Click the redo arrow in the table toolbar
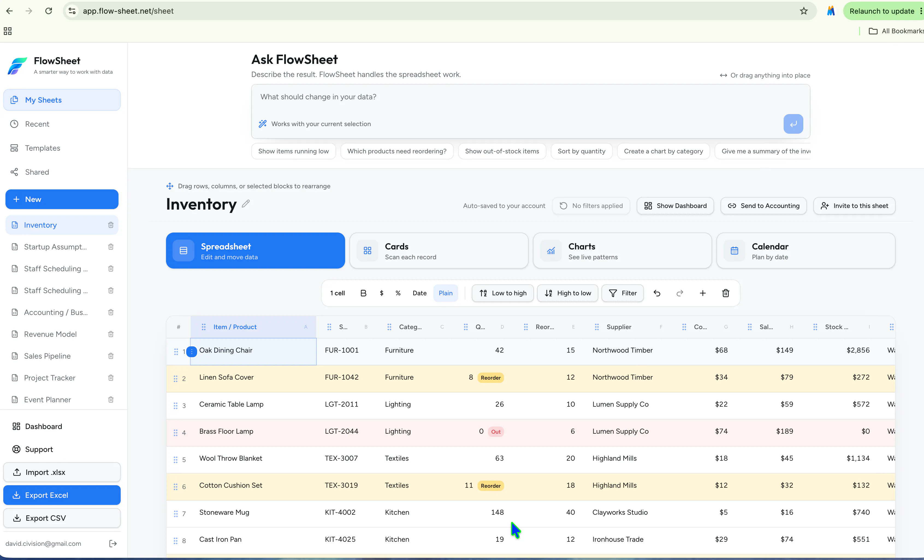This screenshot has width=924, height=560. (680, 293)
